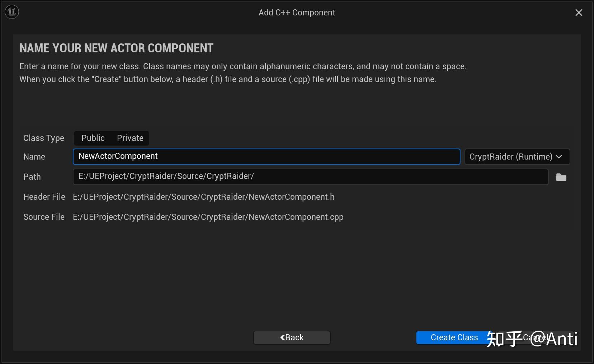594x364 pixels.
Task: Open the CryptRaider (Runtime) module dropdown
Action: (x=517, y=157)
